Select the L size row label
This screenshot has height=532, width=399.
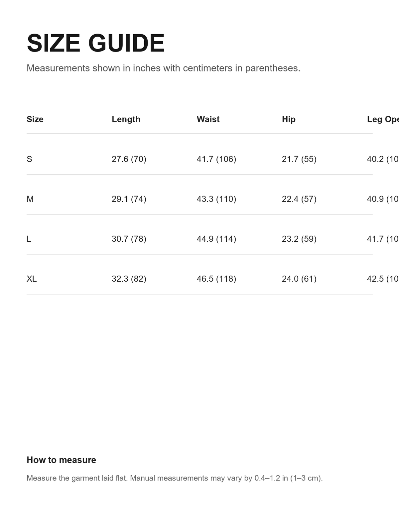[29, 239]
